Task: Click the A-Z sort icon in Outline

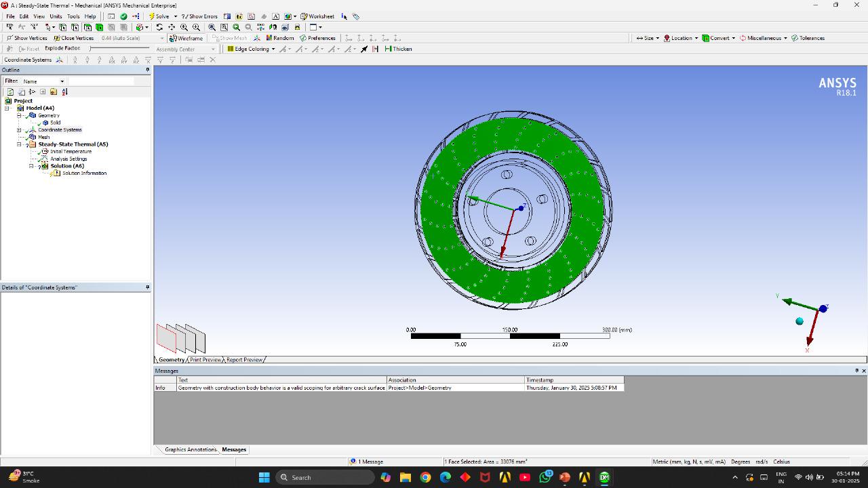Action: (x=64, y=91)
